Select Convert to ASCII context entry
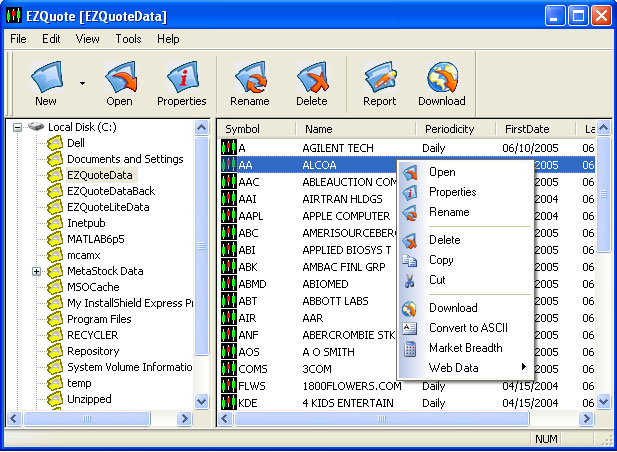This screenshot has height=452, width=617. pos(466,328)
